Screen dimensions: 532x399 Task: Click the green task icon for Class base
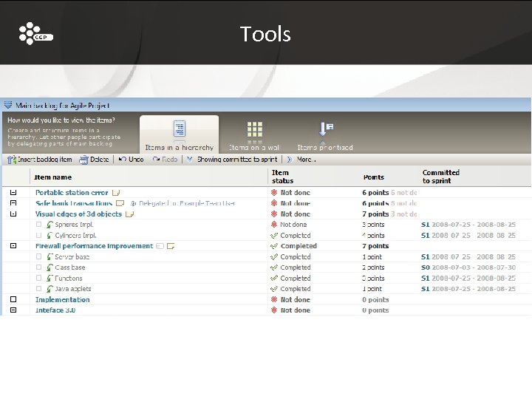[50, 267]
